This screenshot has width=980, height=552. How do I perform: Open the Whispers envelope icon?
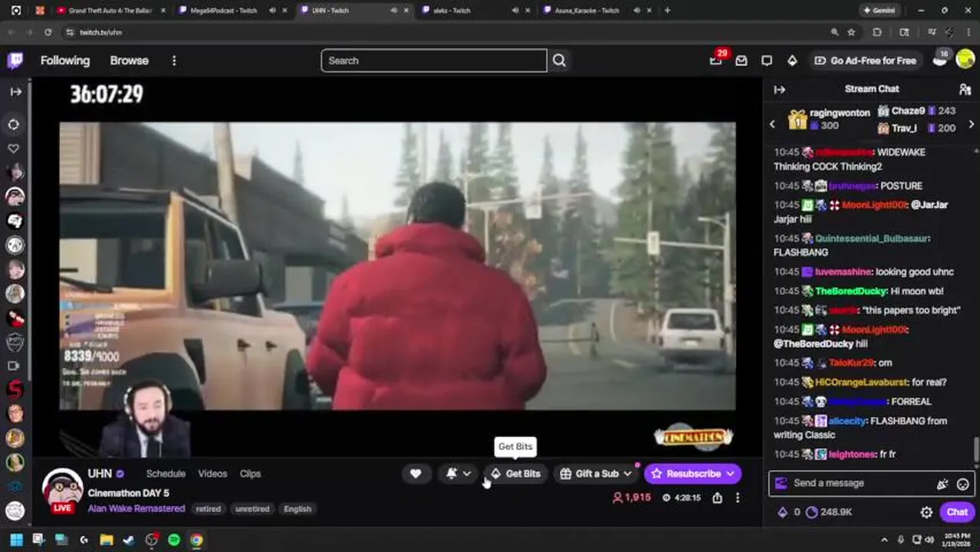pos(742,61)
